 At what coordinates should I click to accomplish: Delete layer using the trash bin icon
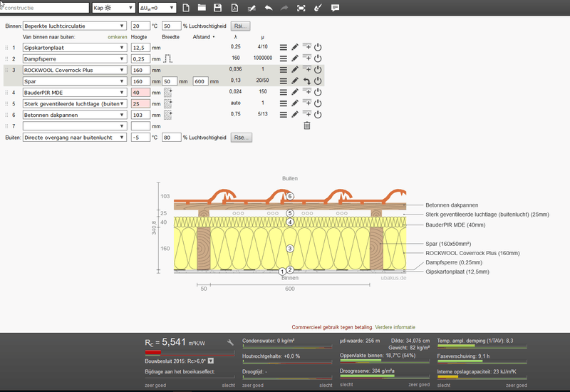(307, 125)
